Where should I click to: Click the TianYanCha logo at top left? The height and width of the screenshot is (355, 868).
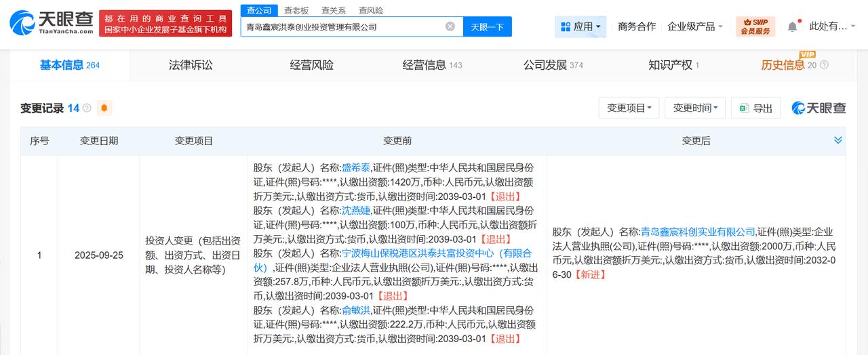[x=52, y=22]
